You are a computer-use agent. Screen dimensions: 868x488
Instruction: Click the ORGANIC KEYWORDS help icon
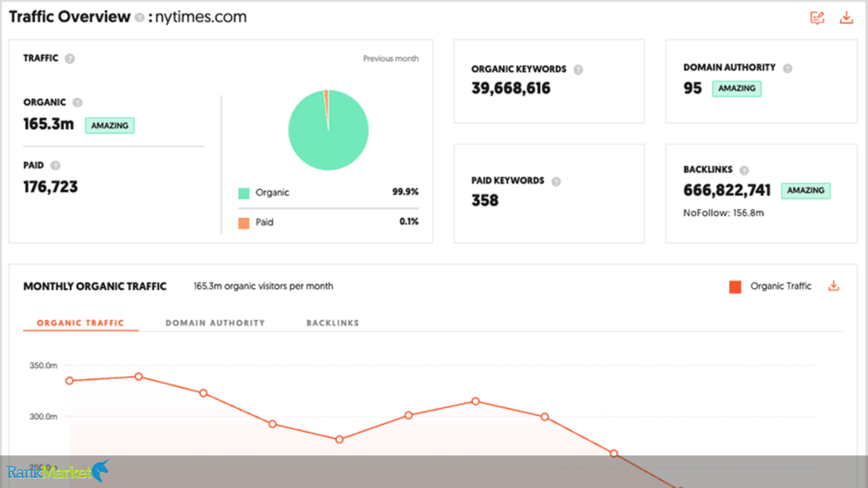578,70
